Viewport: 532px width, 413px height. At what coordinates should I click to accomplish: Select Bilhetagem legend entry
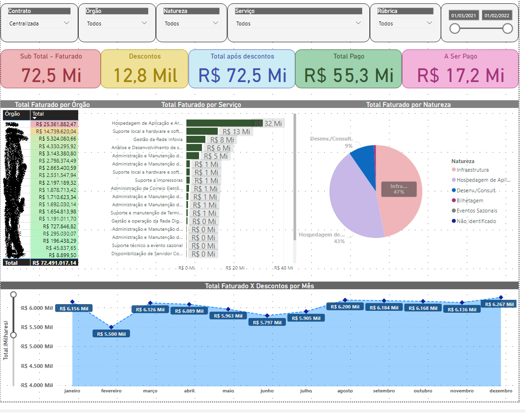[468, 201]
